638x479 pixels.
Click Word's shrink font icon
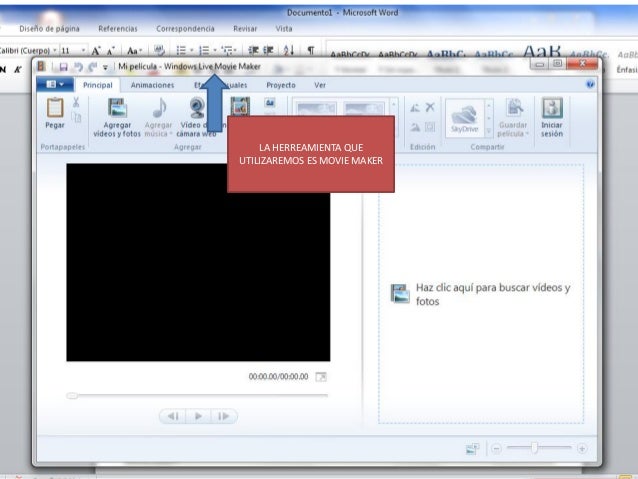tap(111, 51)
